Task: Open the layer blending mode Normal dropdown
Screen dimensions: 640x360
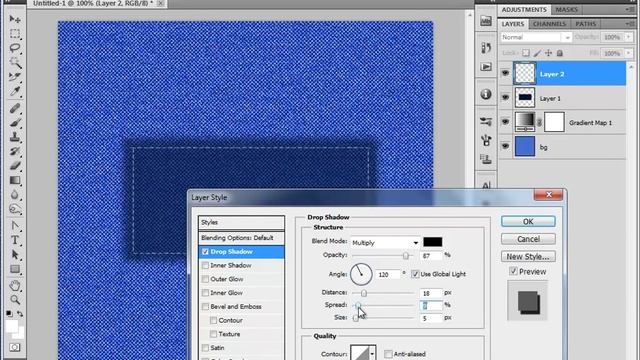Action: (536, 37)
